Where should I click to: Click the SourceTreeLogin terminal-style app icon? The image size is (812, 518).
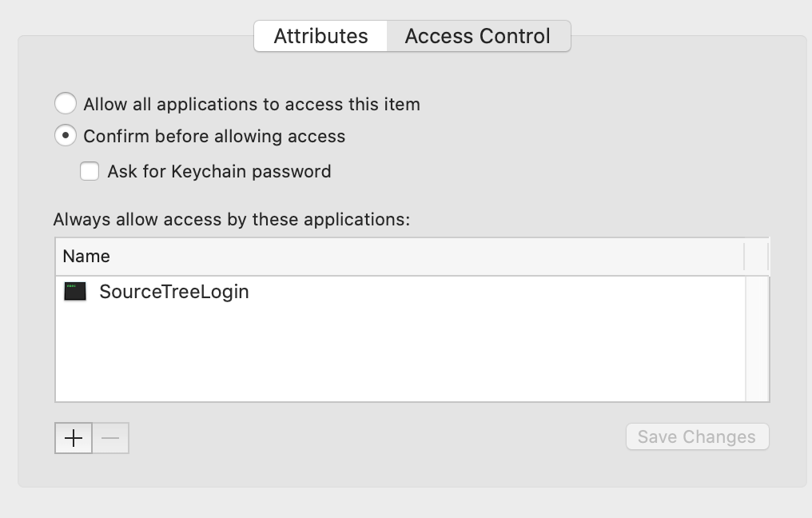(x=76, y=292)
